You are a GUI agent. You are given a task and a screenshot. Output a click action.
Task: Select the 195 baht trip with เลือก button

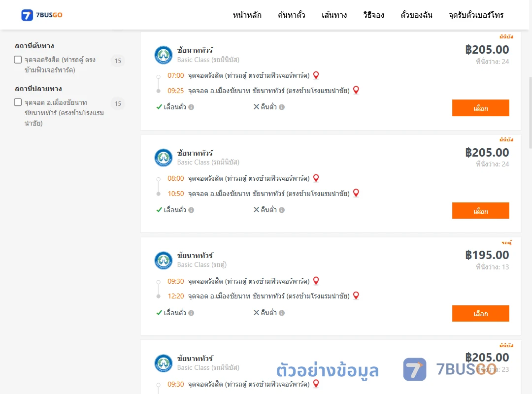click(480, 314)
